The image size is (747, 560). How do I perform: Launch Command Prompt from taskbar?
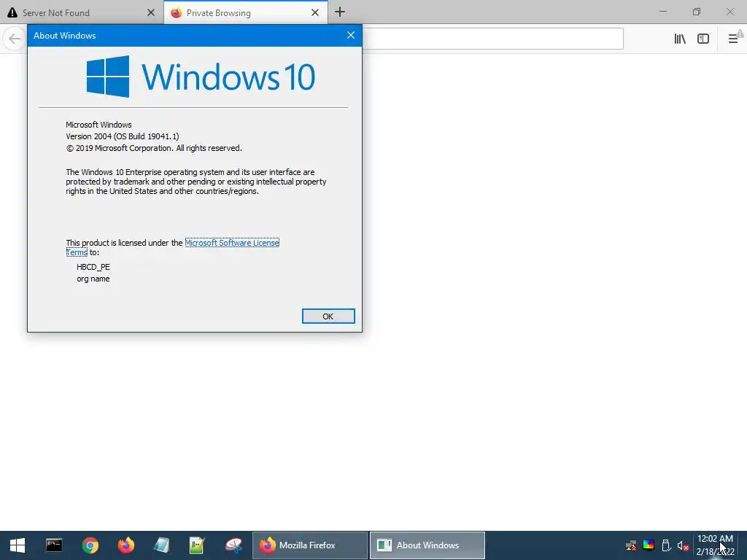[x=54, y=545]
